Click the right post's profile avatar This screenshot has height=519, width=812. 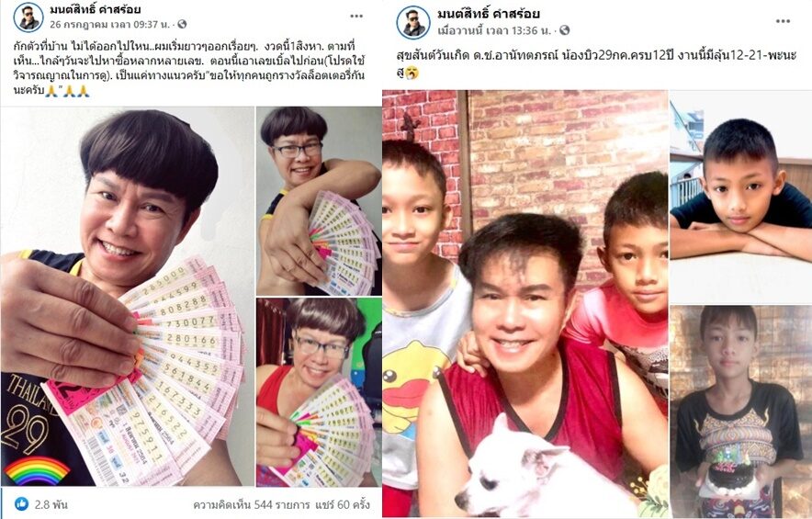tap(413, 22)
